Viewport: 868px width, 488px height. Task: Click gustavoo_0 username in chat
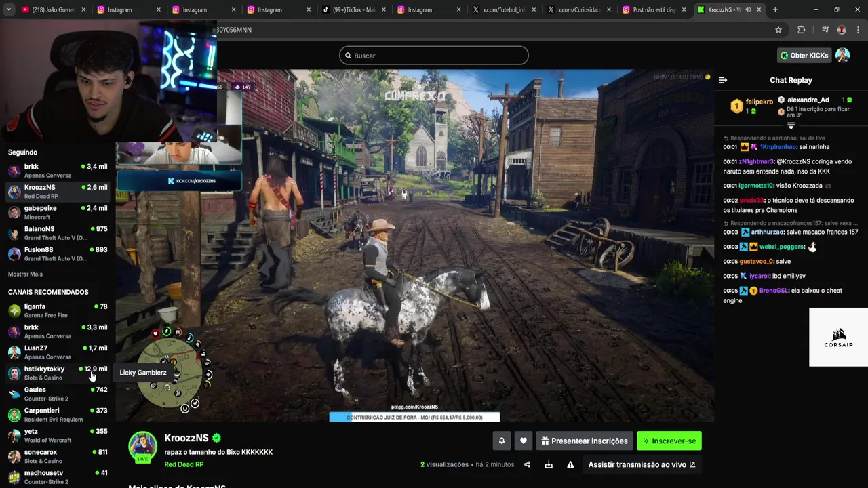pyautogui.click(x=756, y=262)
